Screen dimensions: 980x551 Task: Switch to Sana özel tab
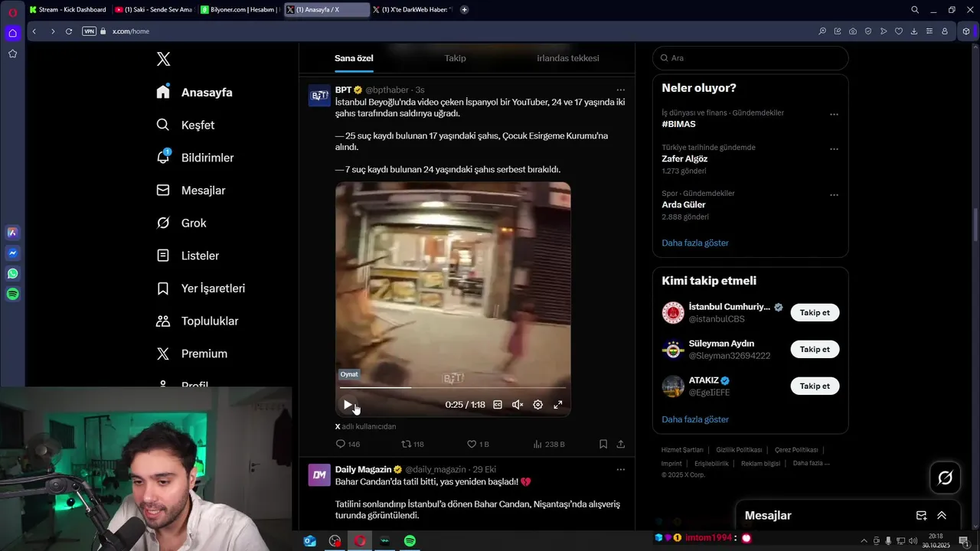click(354, 58)
